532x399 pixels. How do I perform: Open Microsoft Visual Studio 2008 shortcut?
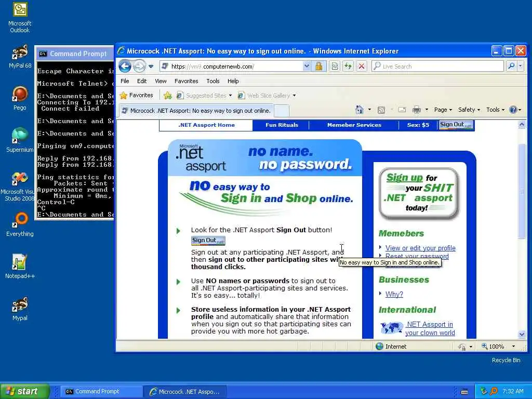tap(20, 187)
